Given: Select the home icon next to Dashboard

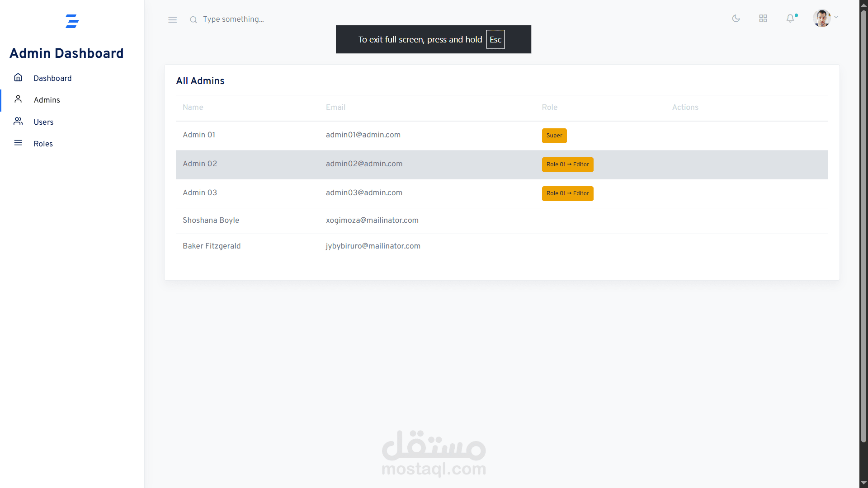Looking at the screenshot, I should (x=18, y=77).
